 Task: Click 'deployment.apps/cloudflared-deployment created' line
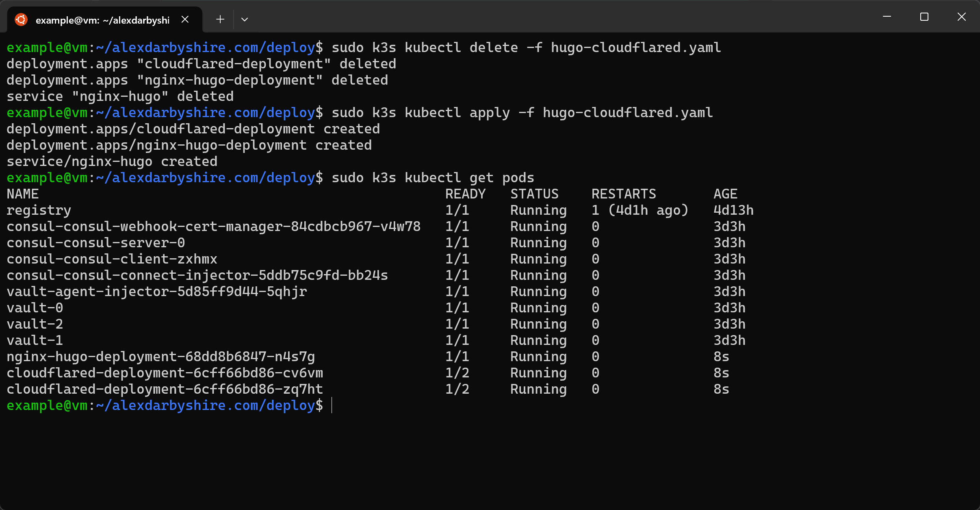click(x=193, y=129)
